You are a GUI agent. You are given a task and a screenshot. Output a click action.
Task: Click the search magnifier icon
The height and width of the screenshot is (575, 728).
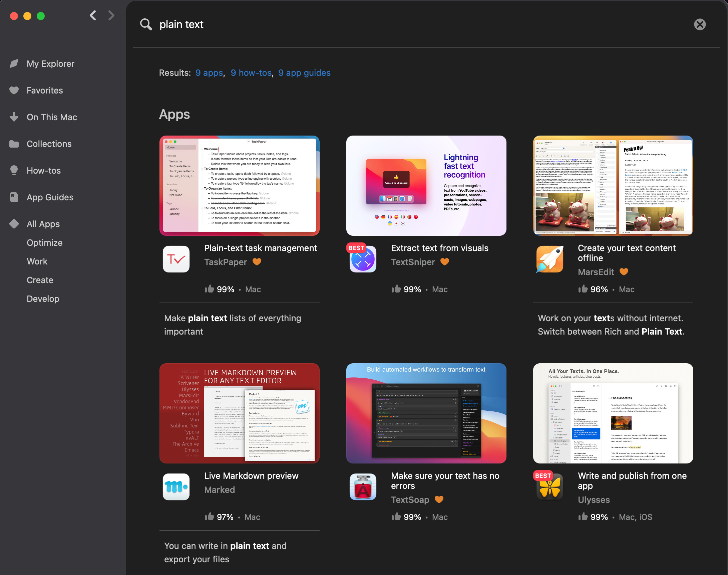[146, 24]
